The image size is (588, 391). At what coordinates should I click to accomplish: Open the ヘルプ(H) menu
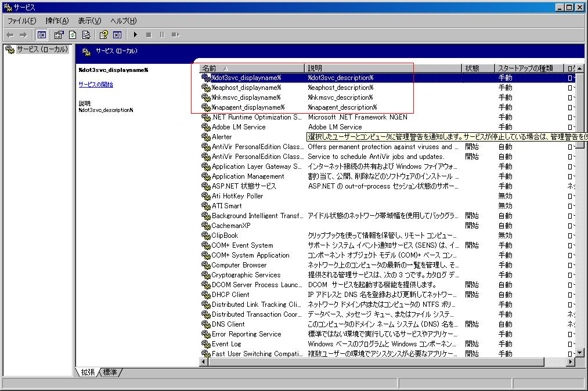coord(124,21)
